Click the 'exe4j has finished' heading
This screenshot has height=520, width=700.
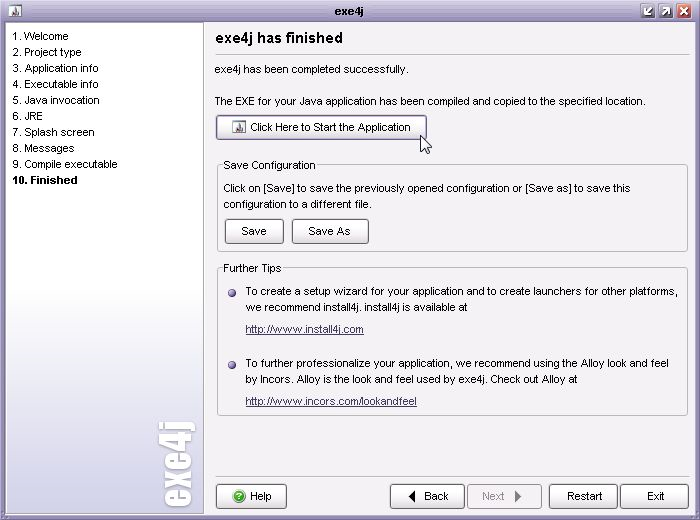click(279, 38)
